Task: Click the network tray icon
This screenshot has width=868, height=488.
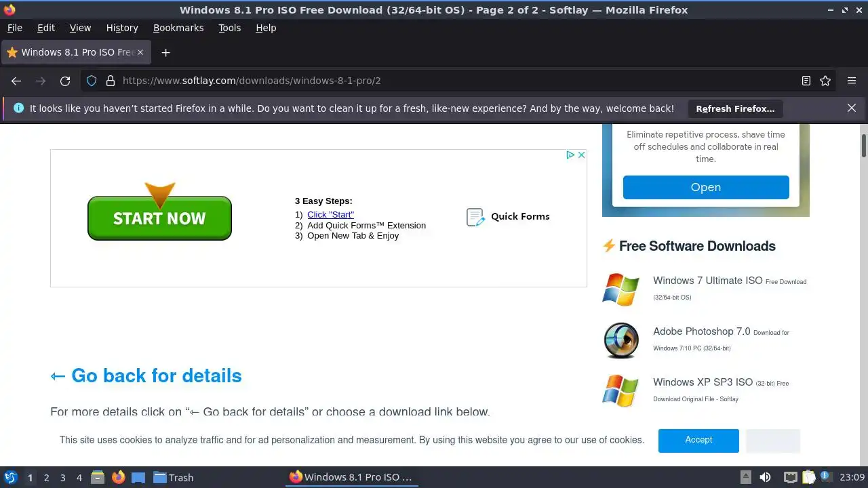Action: click(x=789, y=477)
